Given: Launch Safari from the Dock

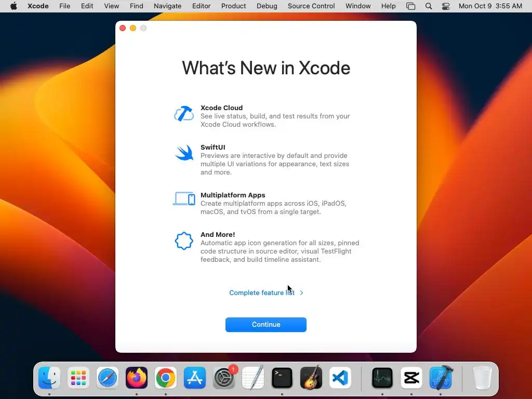Looking at the screenshot, I should click(108, 378).
